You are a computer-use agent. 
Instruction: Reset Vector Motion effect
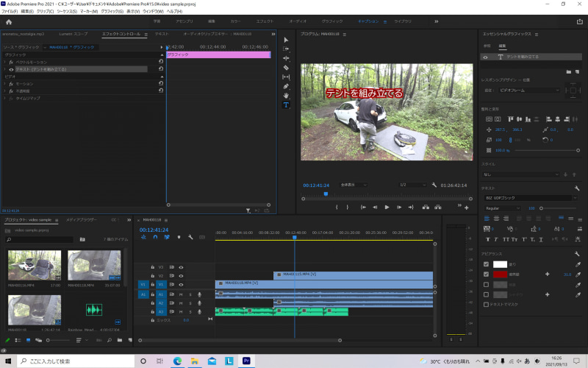pyautogui.click(x=161, y=62)
